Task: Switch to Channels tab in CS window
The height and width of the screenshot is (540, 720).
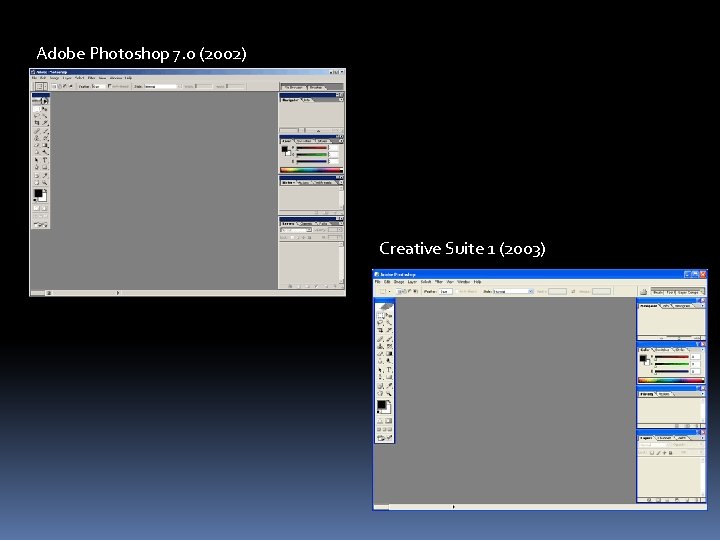Action: tap(664, 438)
